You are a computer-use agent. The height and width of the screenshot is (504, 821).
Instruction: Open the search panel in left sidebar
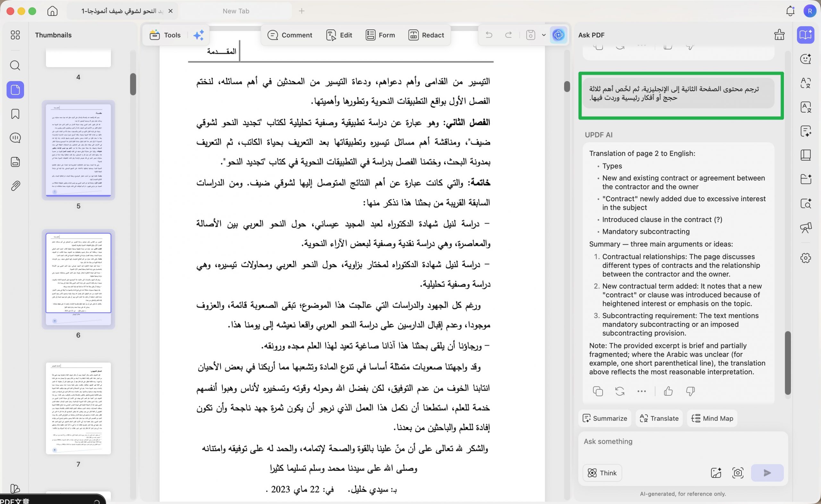point(15,65)
